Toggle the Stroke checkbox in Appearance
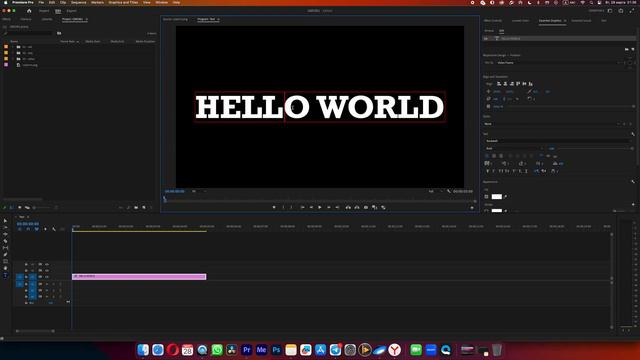The width and height of the screenshot is (640, 360). 486,211
